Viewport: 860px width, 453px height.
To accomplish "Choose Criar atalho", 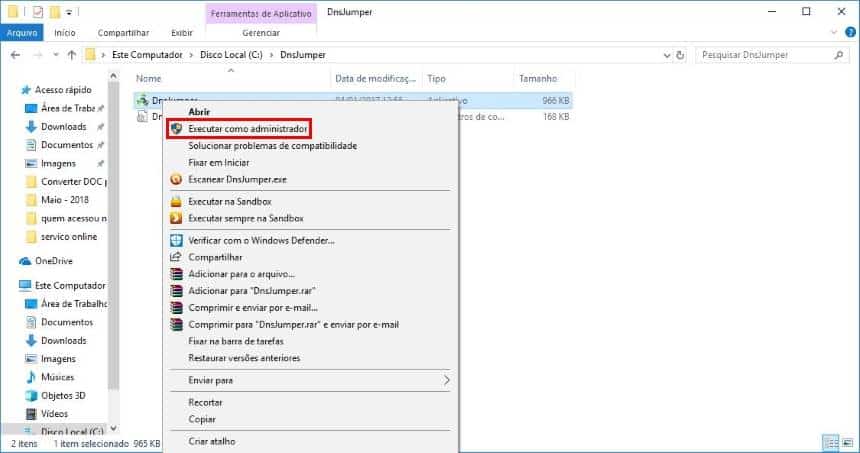I will (212, 441).
